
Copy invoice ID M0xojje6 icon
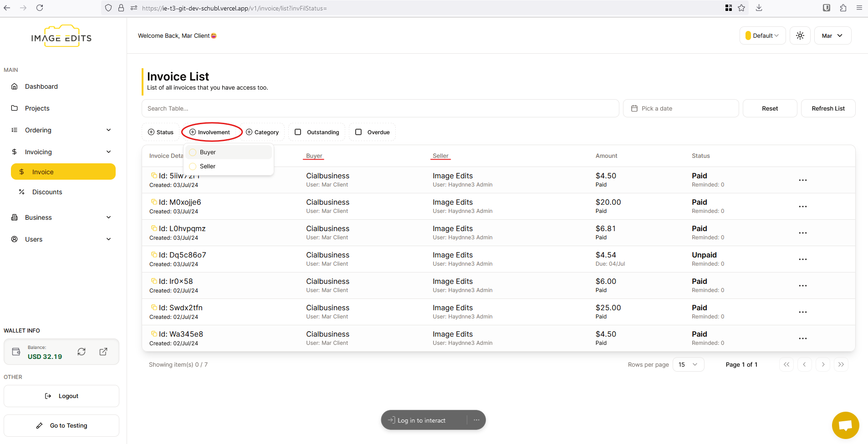coord(154,202)
